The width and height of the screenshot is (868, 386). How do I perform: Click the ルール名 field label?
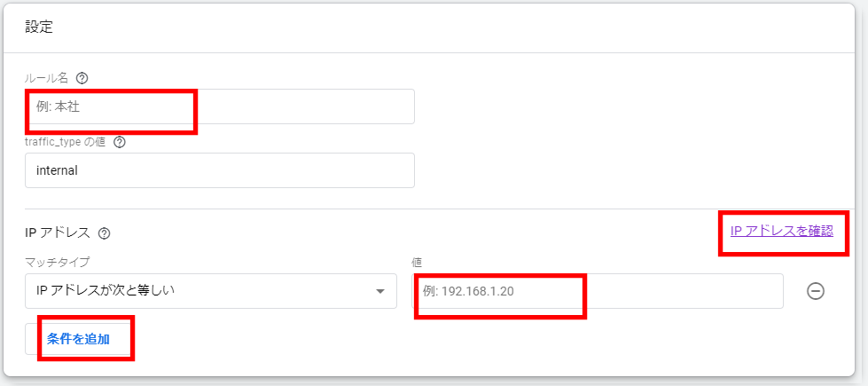click(x=47, y=79)
